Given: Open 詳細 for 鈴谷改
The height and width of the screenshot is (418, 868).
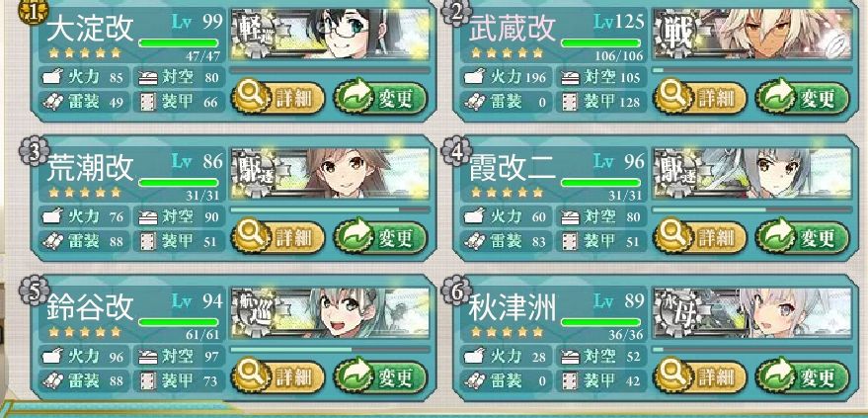Looking at the screenshot, I should [276, 376].
